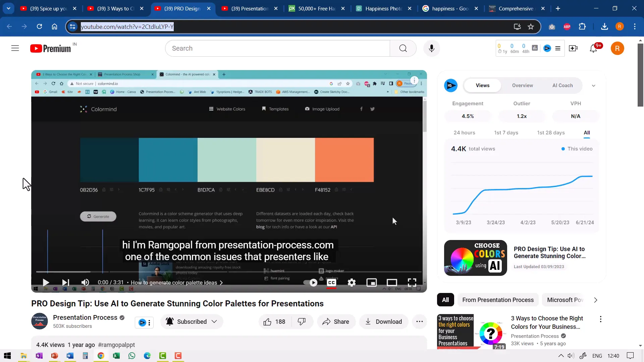Open a new browser tab

[x=558, y=8]
